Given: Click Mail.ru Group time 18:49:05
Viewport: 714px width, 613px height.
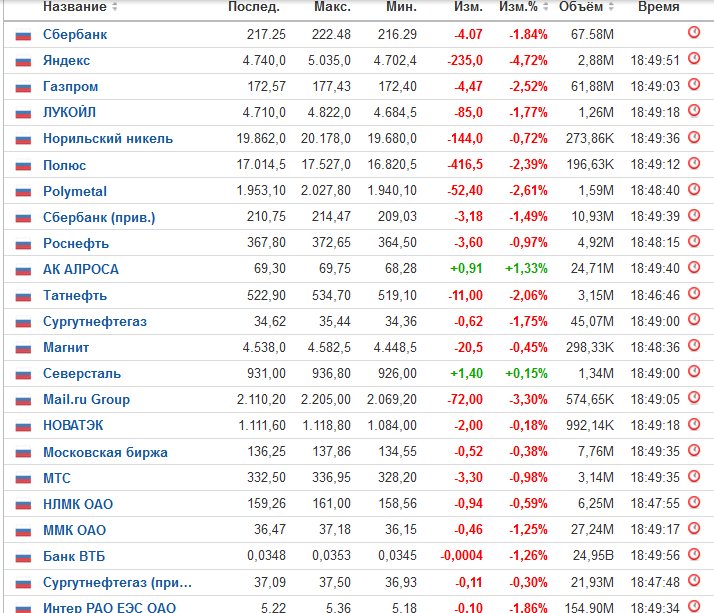Looking at the screenshot, I should pos(655,399).
